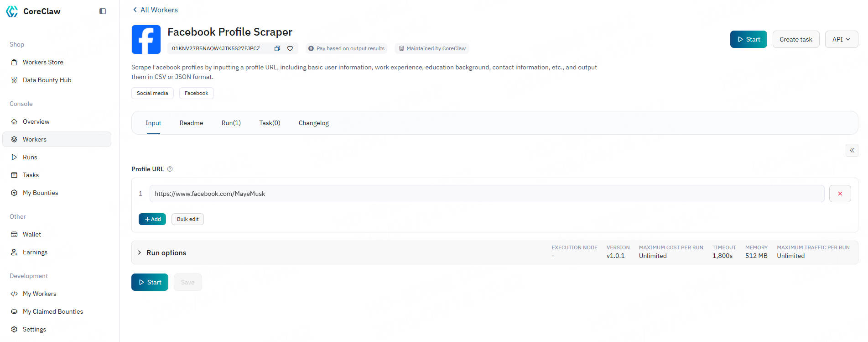
Task: Add another profile URL row
Action: tap(152, 219)
